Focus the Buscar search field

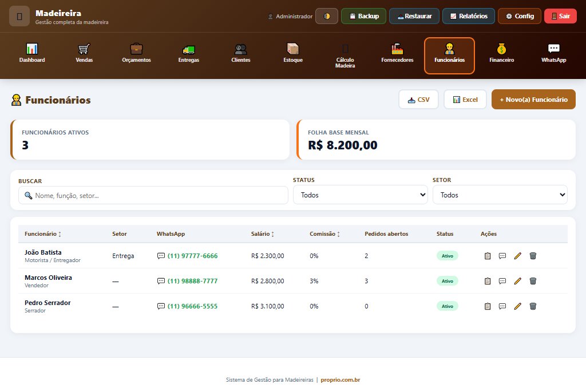tap(153, 195)
